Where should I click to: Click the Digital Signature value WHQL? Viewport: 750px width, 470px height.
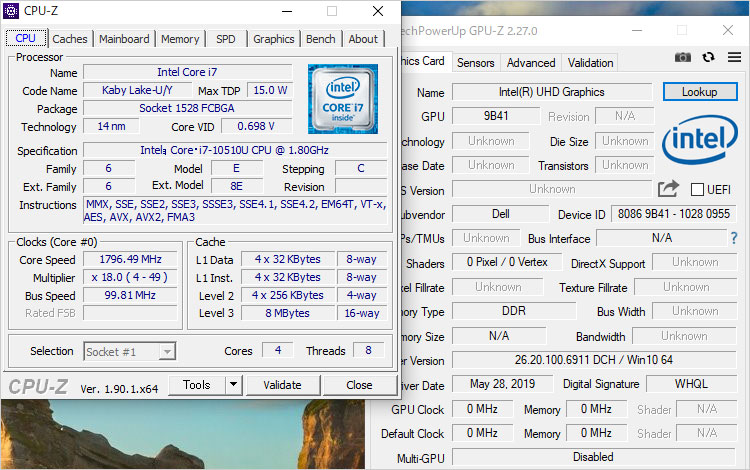[x=691, y=383]
